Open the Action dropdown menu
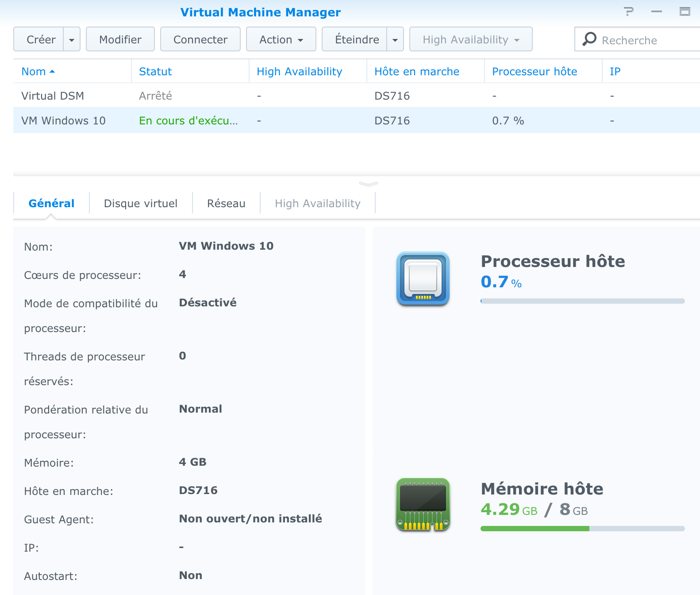700x595 pixels. pos(281,39)
